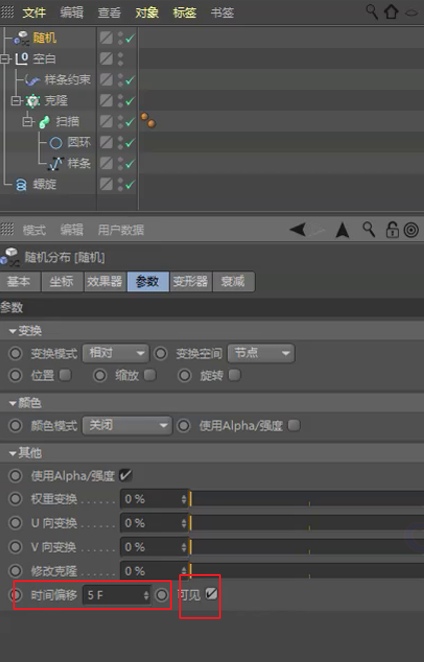This screenshot has width=424, height=662.
Task: Switch to the 坐标 tab
Action: [62, 282]
